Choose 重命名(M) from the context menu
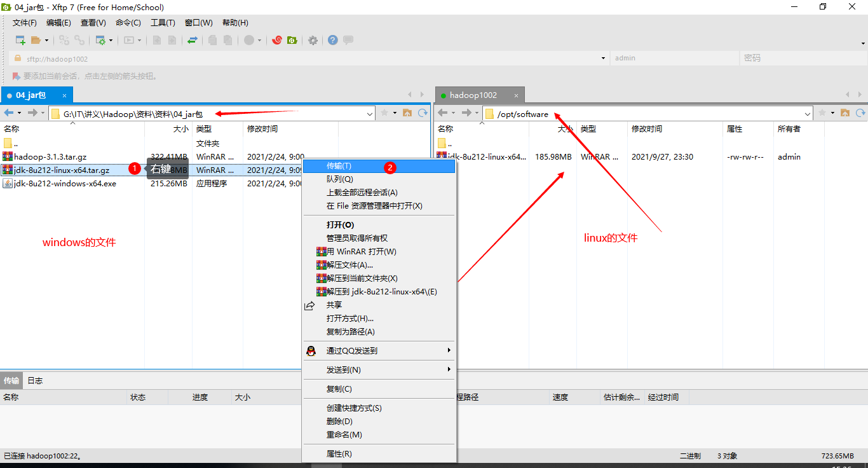 pos(379,435)
